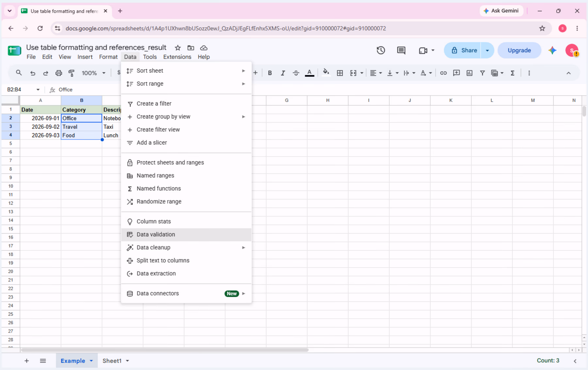
Task: Click the version history clock icon
Action: (381, 50)
